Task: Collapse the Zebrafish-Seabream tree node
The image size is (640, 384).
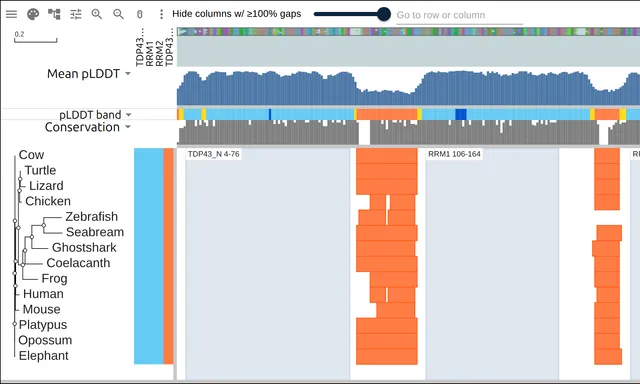Action: tap(44, 225)
